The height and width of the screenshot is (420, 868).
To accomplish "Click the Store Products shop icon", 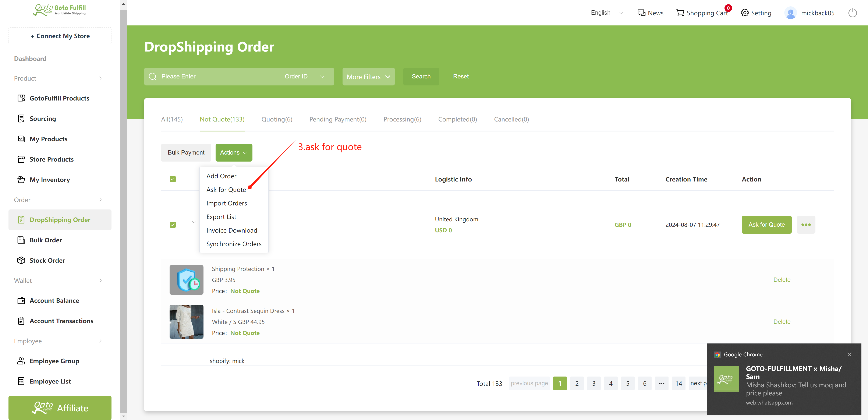I will (x=21, y=159).
